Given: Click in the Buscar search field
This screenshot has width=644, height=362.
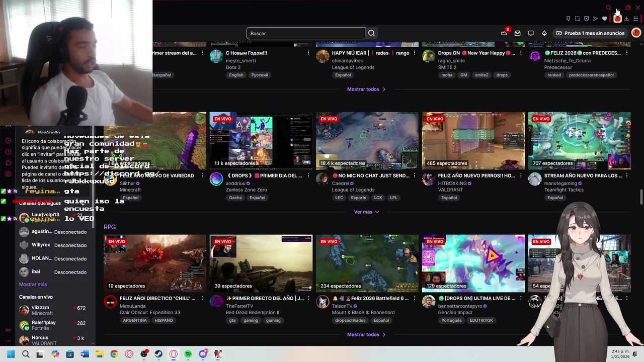Looking at the screenshot, I should click(x=305, y=33).
